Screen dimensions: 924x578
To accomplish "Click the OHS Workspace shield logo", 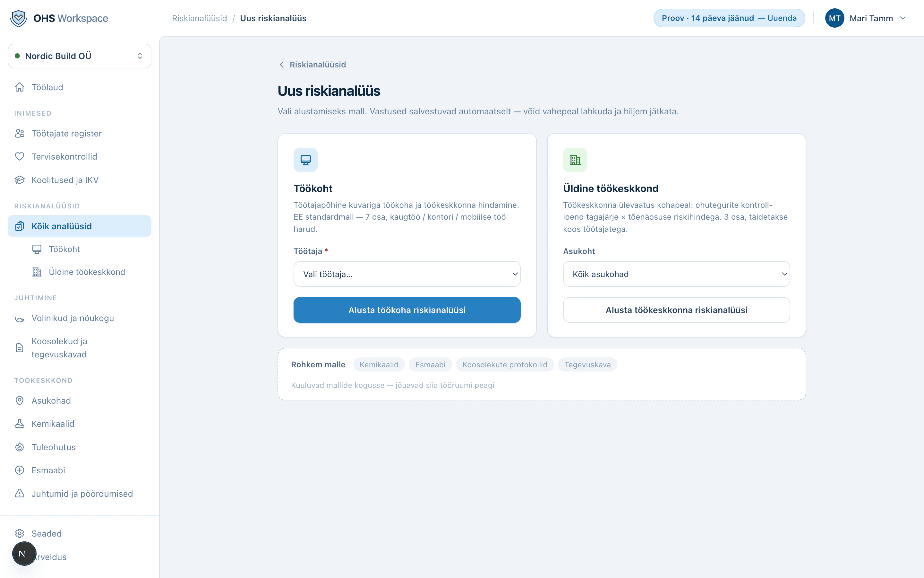I will coord(18,18).
